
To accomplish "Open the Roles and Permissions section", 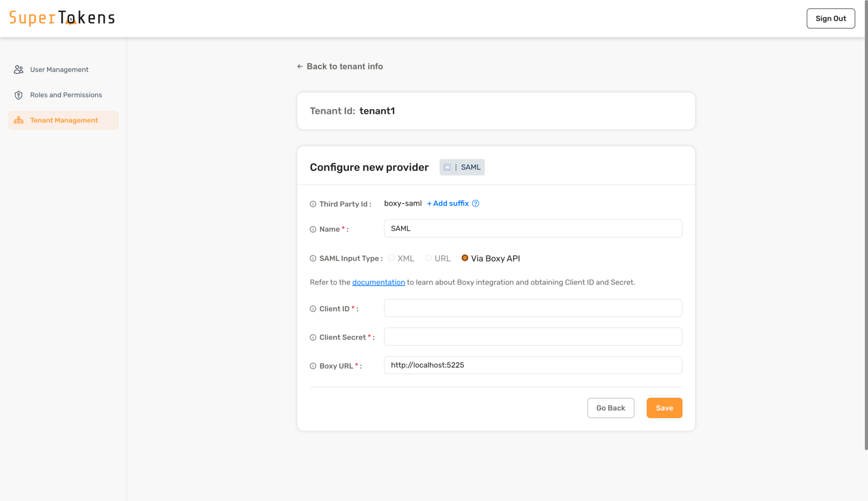I will tap(66, 95).
